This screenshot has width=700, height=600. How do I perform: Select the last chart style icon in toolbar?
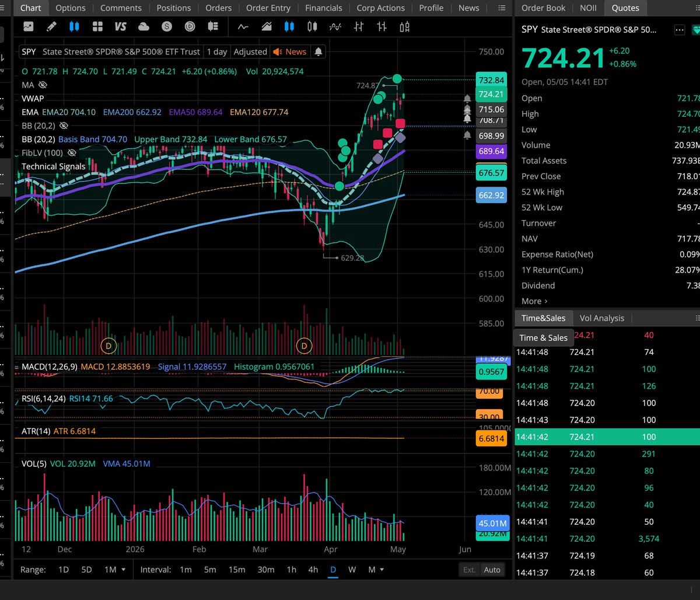click(x=405, y=26)
